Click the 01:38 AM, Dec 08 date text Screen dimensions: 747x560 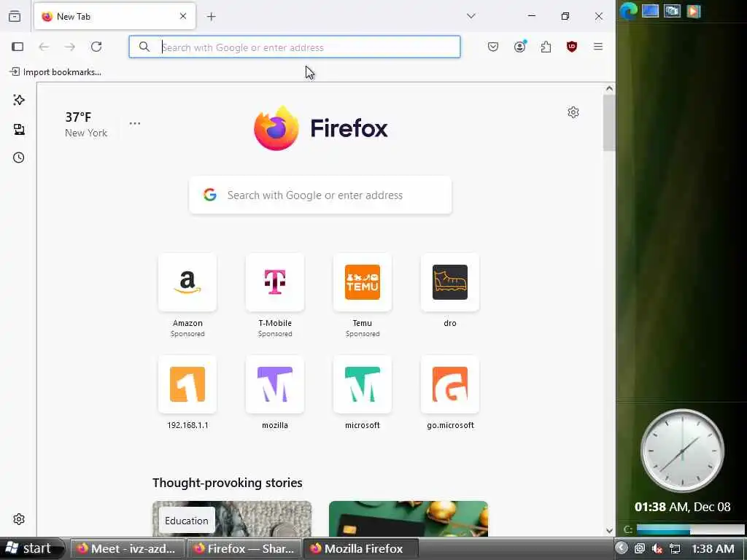tap(682, 507)
